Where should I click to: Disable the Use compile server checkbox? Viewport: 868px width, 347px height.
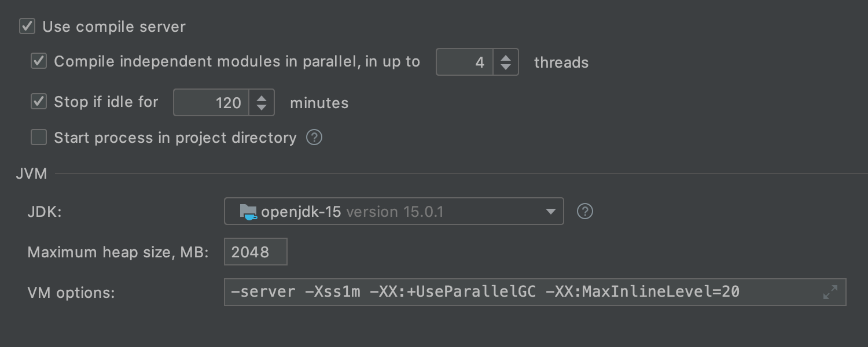[27, 27]
